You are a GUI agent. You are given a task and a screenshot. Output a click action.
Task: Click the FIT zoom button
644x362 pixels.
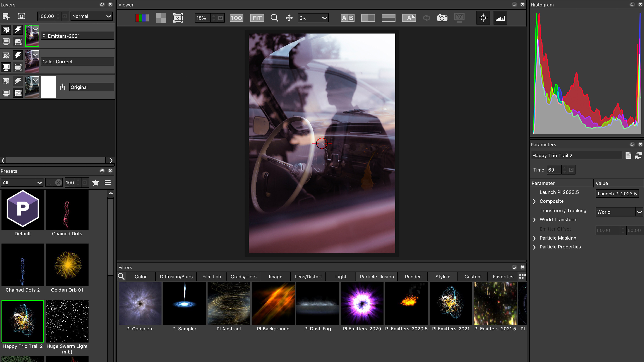click(x=257, y=18)
